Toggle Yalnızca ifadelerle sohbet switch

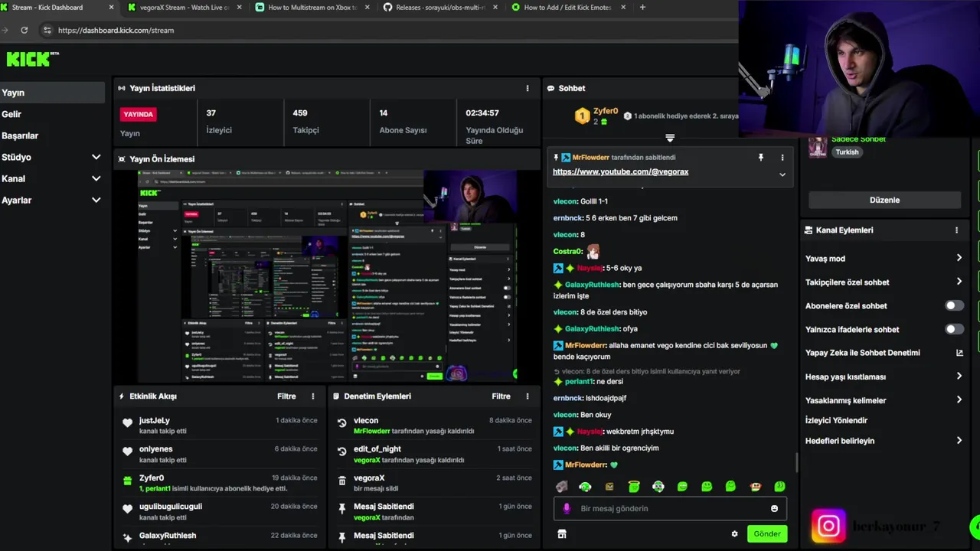point(954,329)
